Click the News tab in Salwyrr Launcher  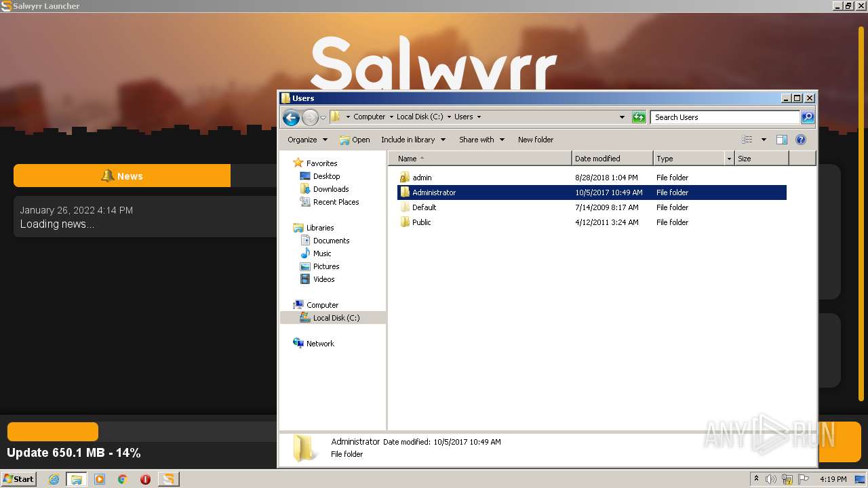point(122,176)
